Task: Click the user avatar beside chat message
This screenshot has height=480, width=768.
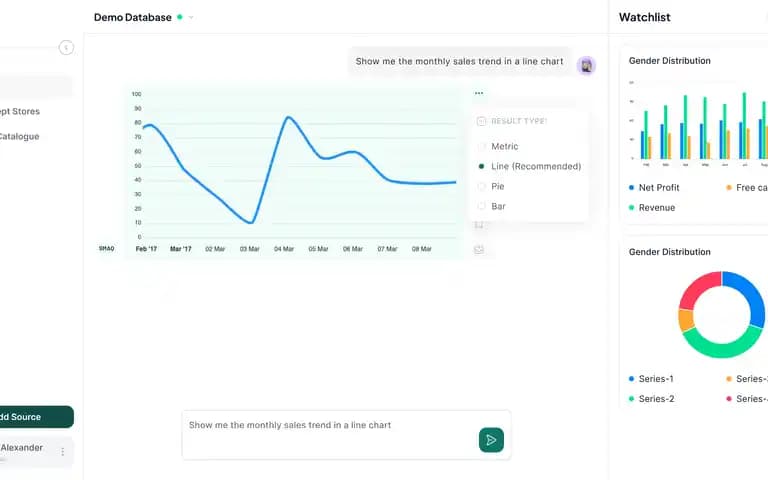Action: tap(587, 65)
